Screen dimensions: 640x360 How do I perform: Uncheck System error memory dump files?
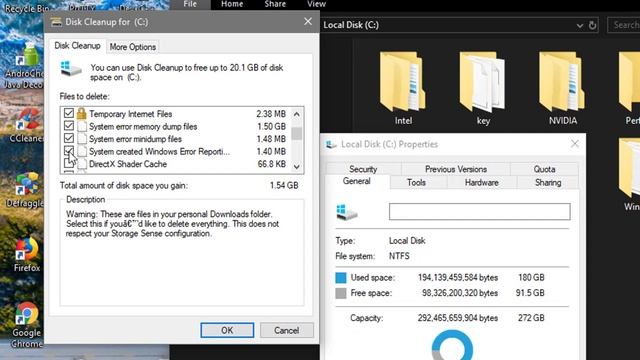point(69,126)
